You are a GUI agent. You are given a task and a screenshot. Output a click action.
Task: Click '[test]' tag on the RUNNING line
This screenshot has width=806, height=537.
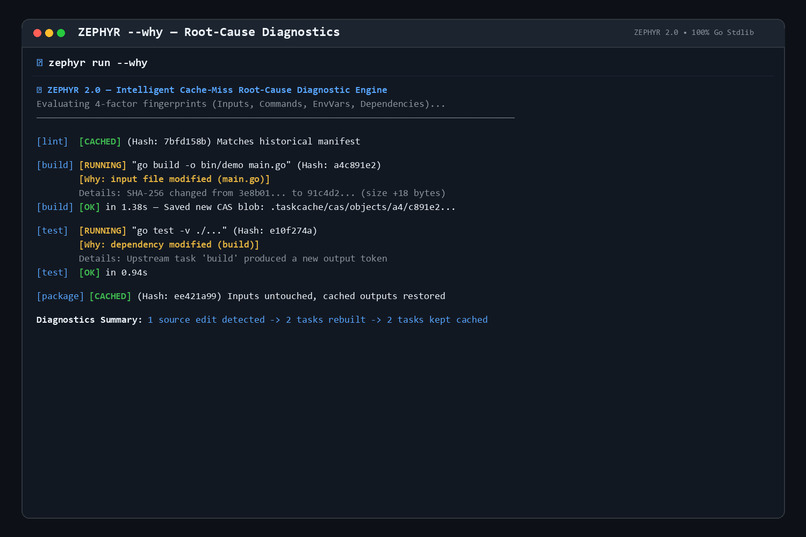52,230
